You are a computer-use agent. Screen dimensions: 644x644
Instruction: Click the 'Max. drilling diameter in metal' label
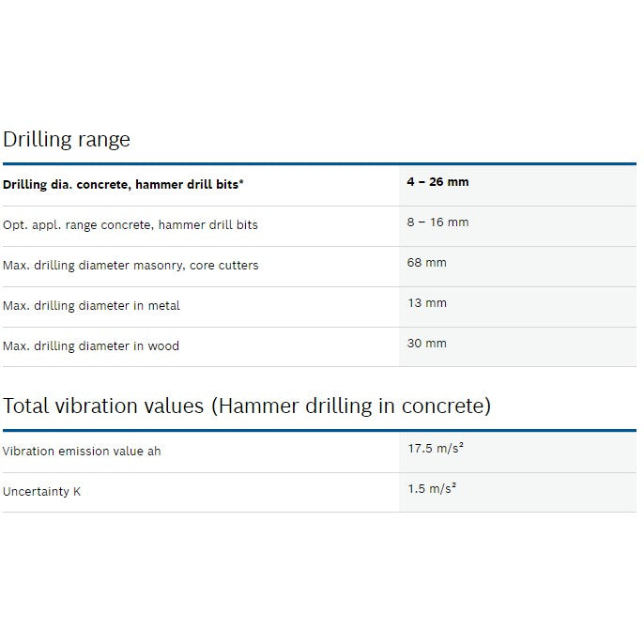[x=91, y=306]
